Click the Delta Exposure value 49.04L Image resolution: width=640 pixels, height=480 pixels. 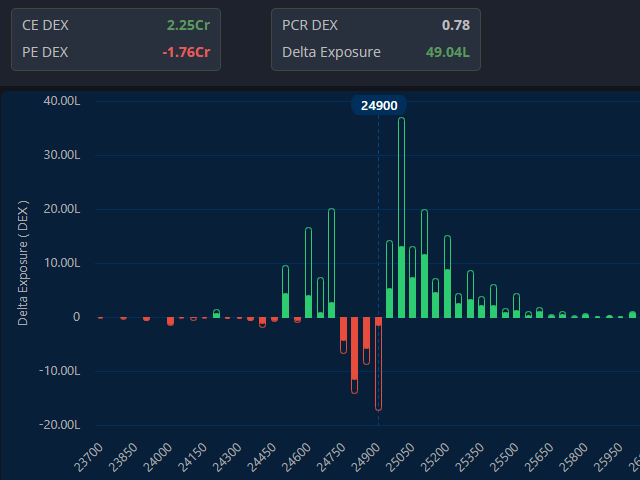tap(446, 52)
